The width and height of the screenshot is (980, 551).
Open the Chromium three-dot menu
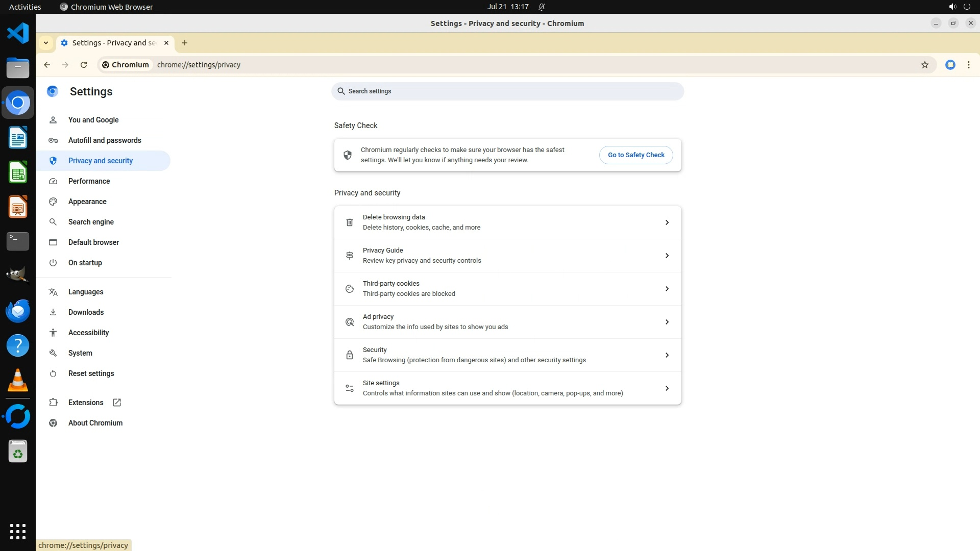tap(968, 65)
